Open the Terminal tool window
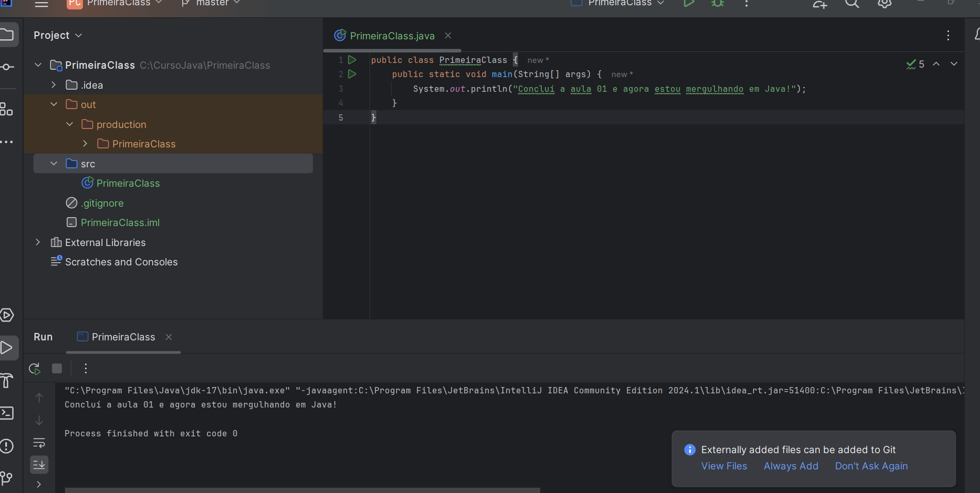Viewport: 980px width, 493px height. click(6, 413)
